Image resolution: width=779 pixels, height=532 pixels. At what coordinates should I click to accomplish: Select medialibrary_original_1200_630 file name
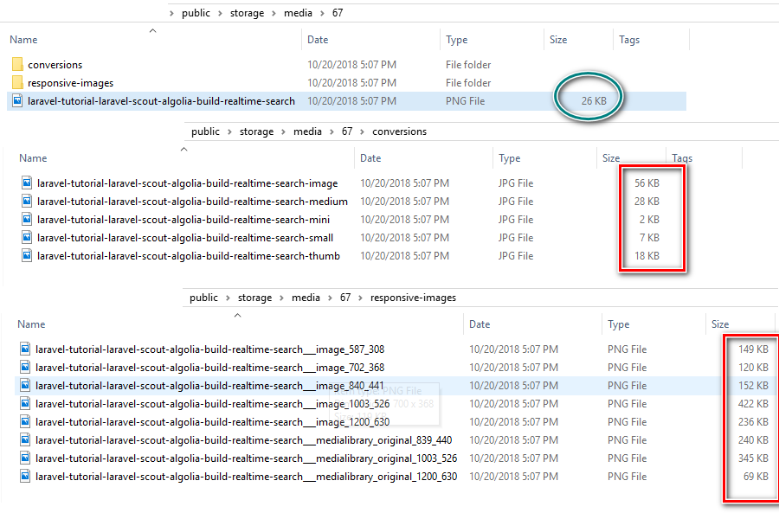[x=246, y=477]
